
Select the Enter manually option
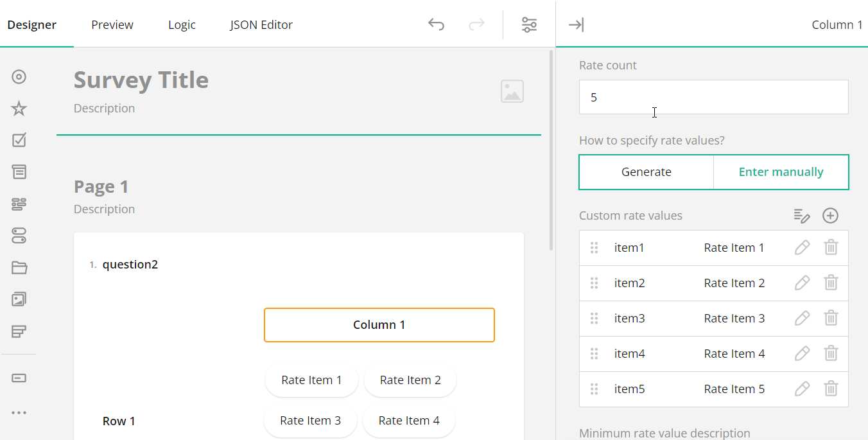coord(781,172)
